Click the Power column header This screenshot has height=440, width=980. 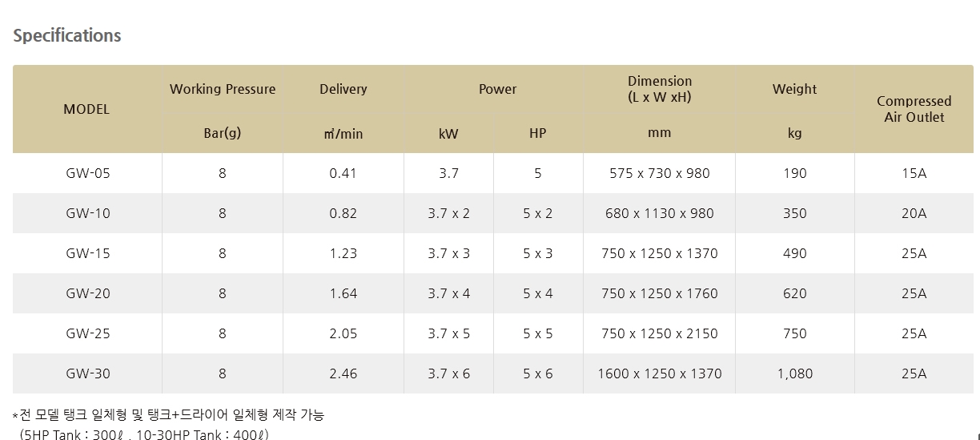click(498, 89)
